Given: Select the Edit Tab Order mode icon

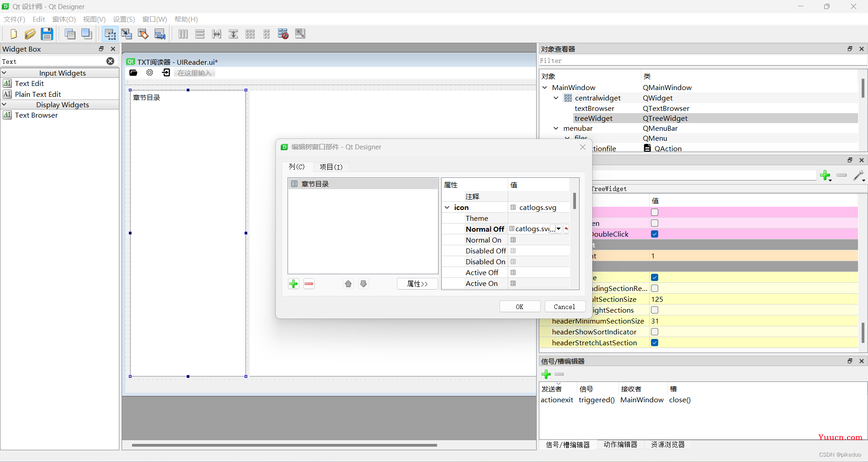Looking at the screenshot, I should [160, 34].
